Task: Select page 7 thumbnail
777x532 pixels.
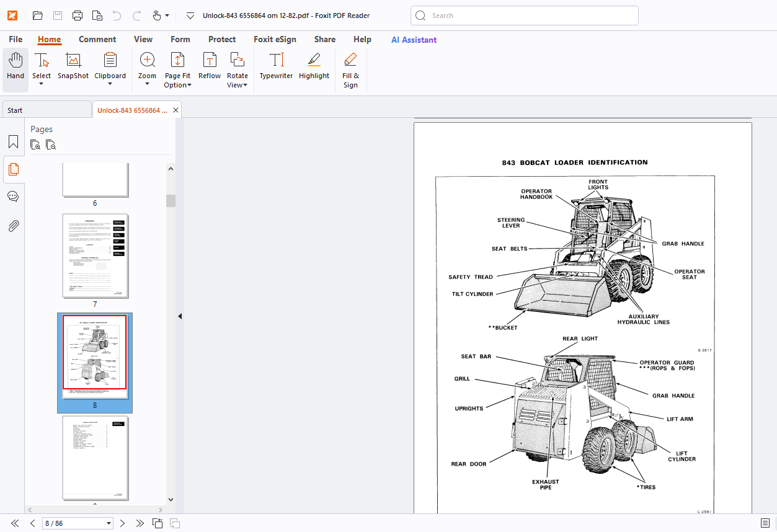Action: [95, 256]
